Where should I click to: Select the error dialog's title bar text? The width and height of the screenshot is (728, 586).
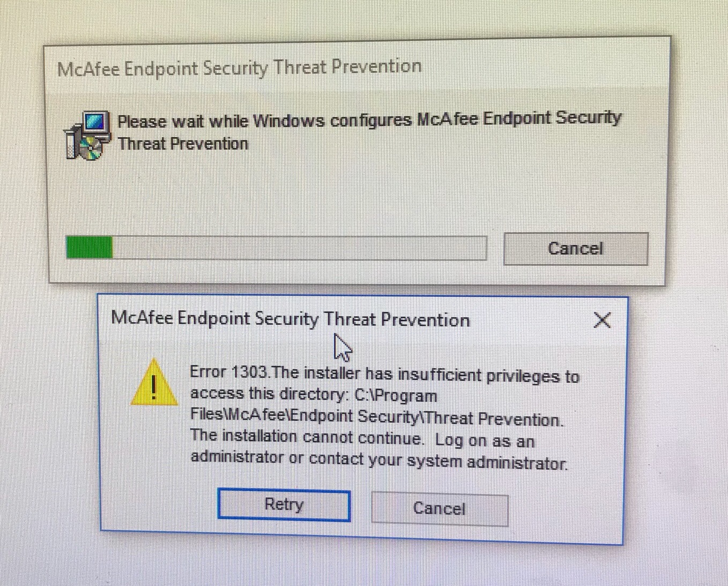[x=291, y=319]
